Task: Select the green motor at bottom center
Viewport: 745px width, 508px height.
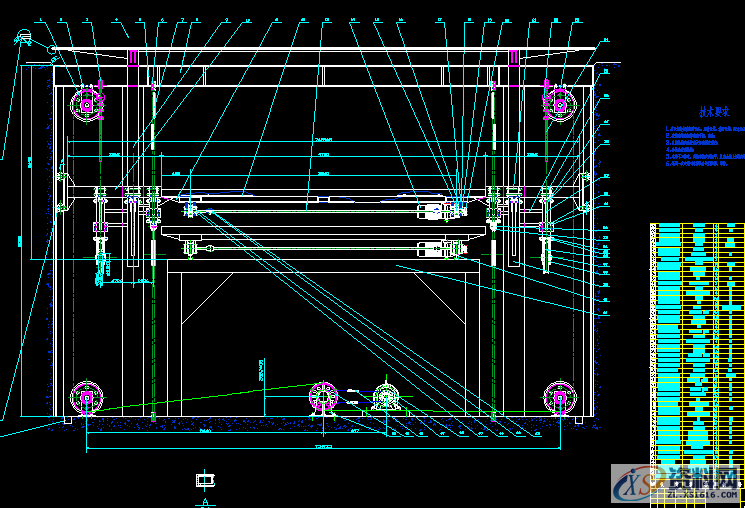Action: (385, 398)
